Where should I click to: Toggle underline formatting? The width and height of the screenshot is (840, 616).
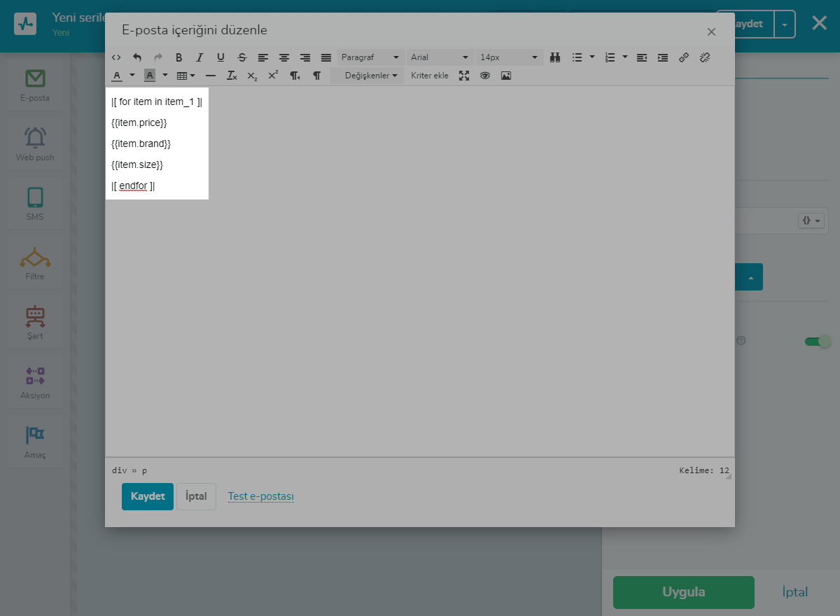pyautogui.click(x=221, y=57)
